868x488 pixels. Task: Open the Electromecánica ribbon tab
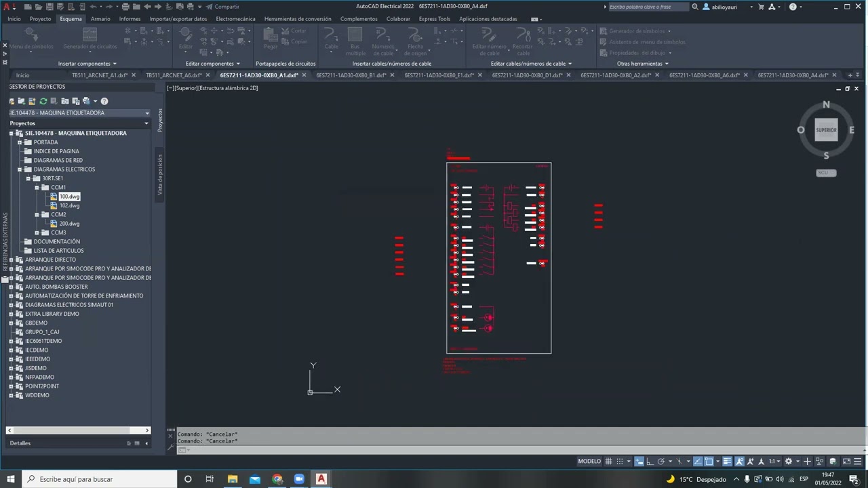[x=235, y=19]
